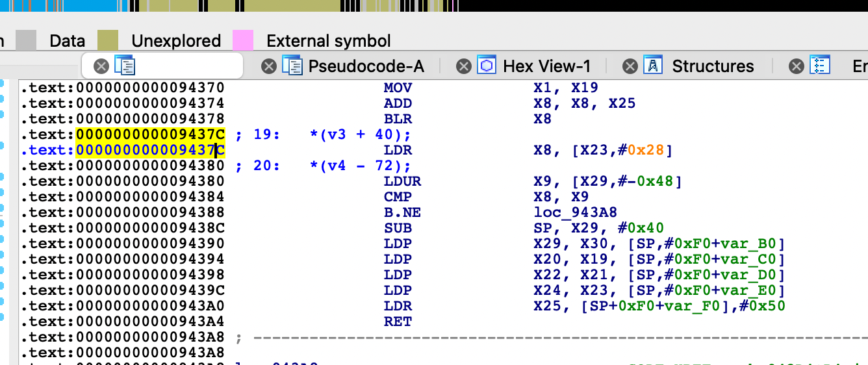Click the Enums tab icon at right edge

(x=821, y=66)
